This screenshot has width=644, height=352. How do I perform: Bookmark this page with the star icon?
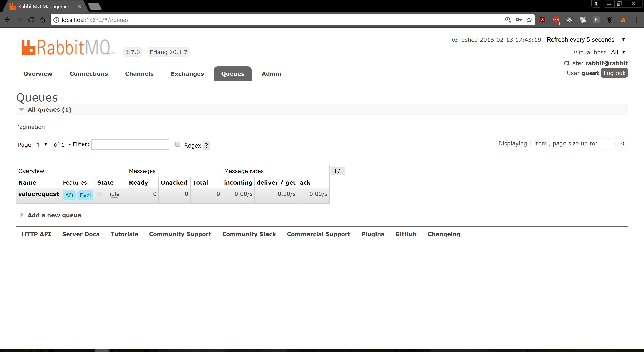pos(529,20)
